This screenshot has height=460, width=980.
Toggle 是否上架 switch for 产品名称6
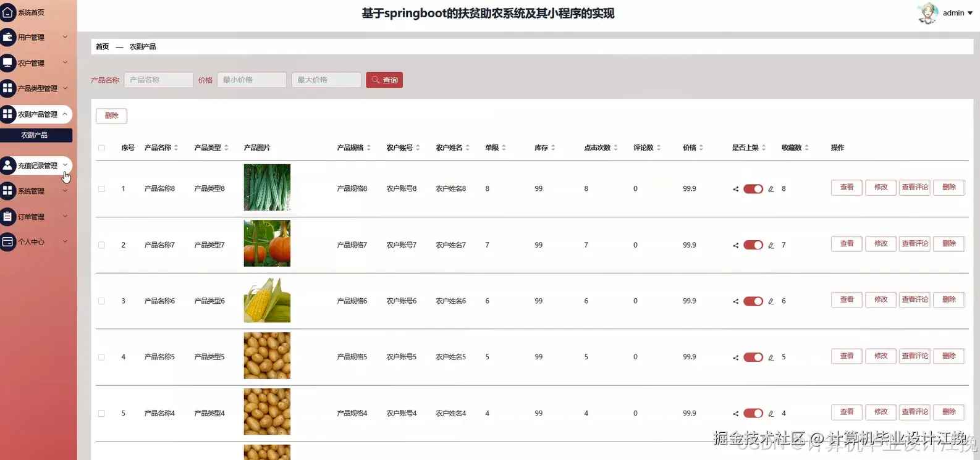(753, 301)
